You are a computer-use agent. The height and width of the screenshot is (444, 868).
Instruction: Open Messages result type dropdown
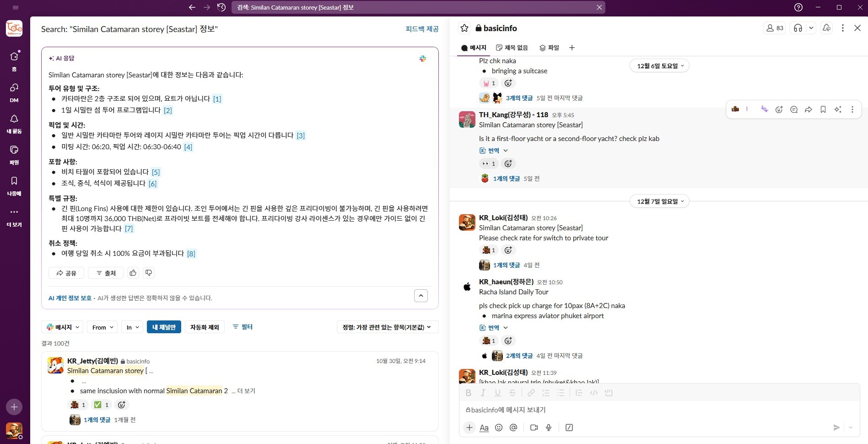[63, 327]
